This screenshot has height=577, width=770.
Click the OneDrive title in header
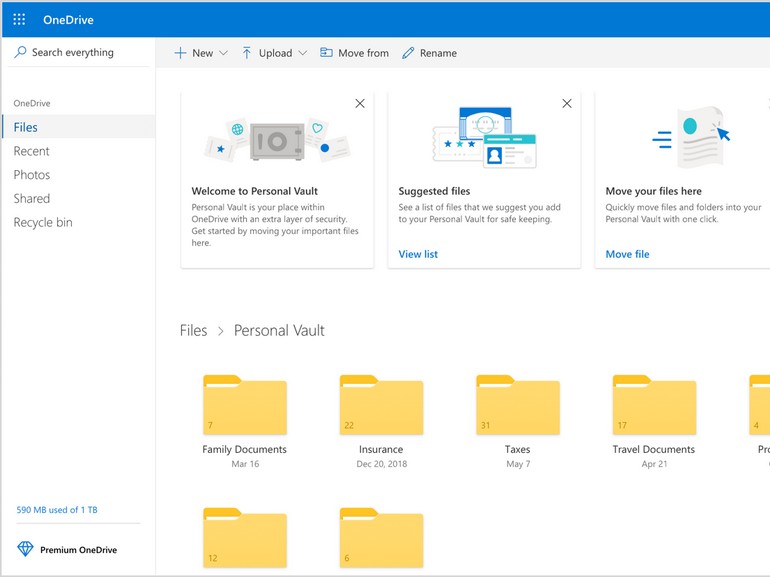(x=68, y=20)
